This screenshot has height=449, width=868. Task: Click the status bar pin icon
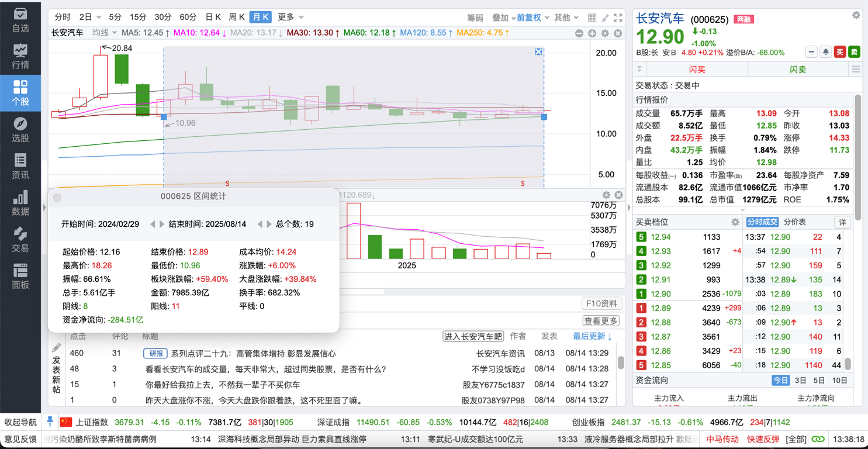click(50, 422)
